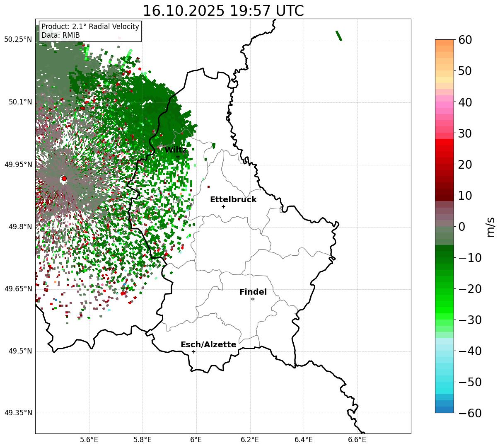The image size is (500, 448).
Task: Click the latitude label 49.5°N
Action: pyautogui.click(x=20, y=351)
